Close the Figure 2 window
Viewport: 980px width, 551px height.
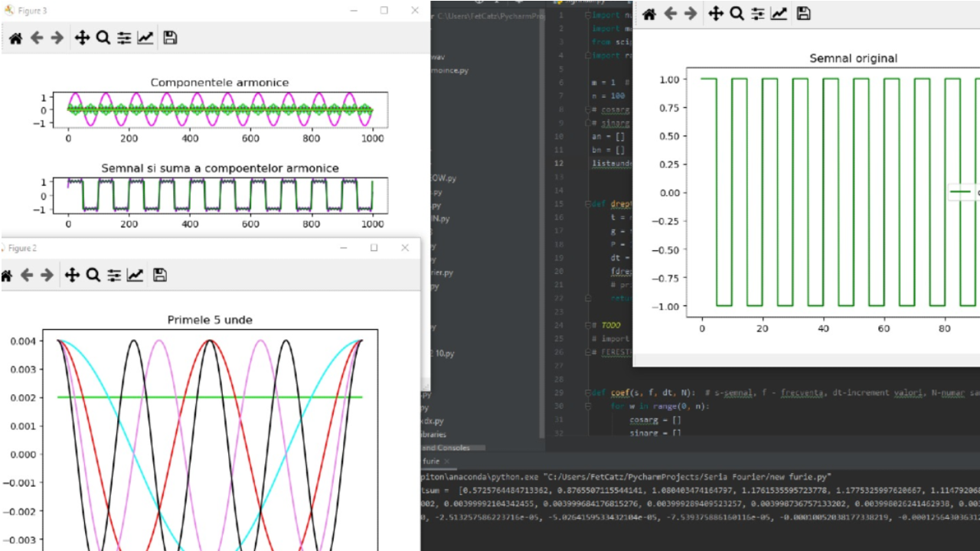point(405,248)
